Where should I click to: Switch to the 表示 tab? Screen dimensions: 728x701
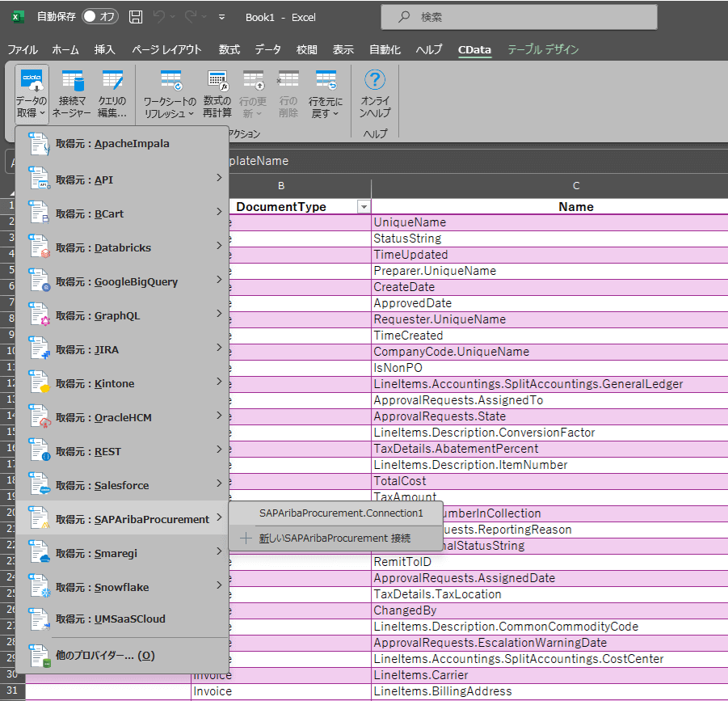click(x=343, y=49)
